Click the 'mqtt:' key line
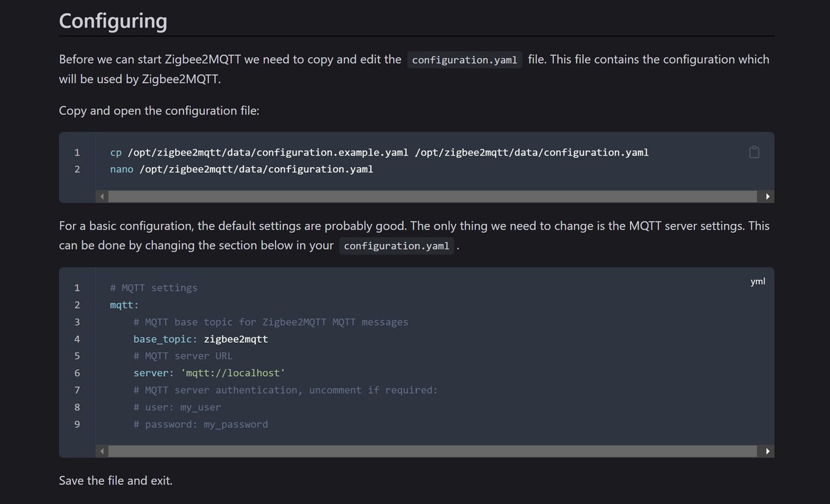 pyautogui.click(x=124, y=305)
